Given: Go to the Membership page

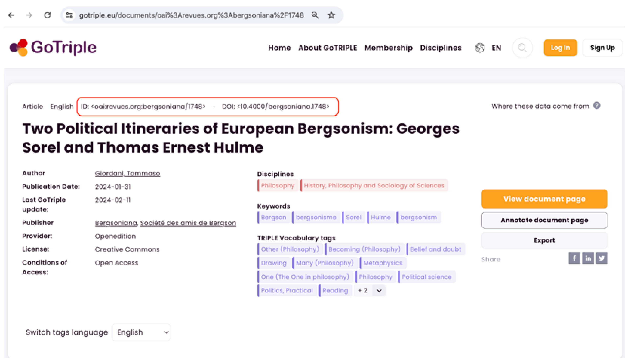Looking at the screenshot, I should (x=389, y=48).
